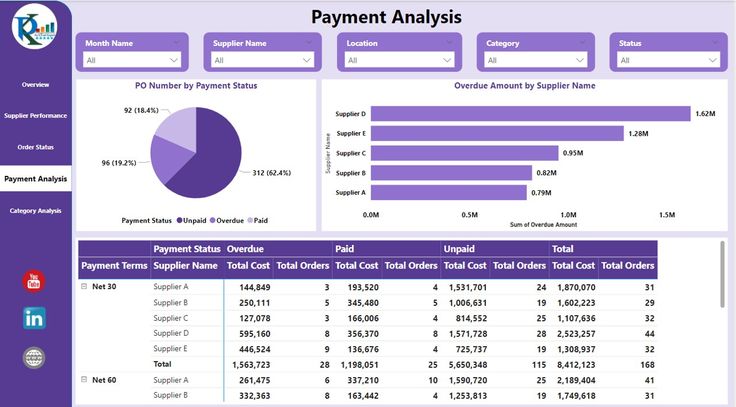
Task: Open the Category Analysis page
Action: click(x=36, y=211)
